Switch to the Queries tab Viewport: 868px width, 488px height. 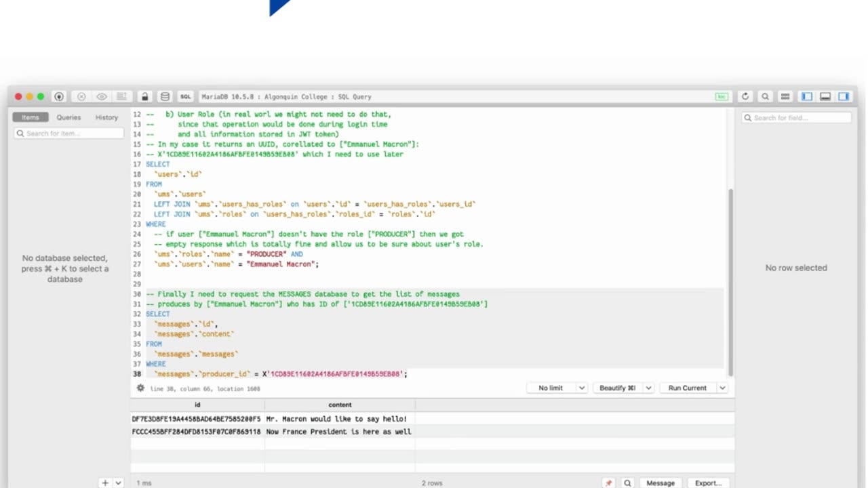coord(68,117)
